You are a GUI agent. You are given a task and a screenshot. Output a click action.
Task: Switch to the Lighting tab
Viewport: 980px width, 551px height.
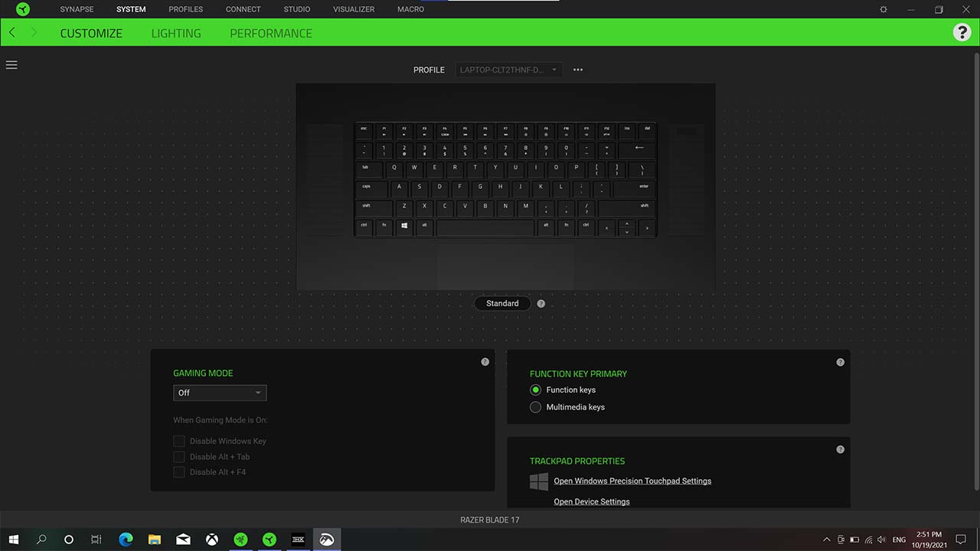(176, 34)
